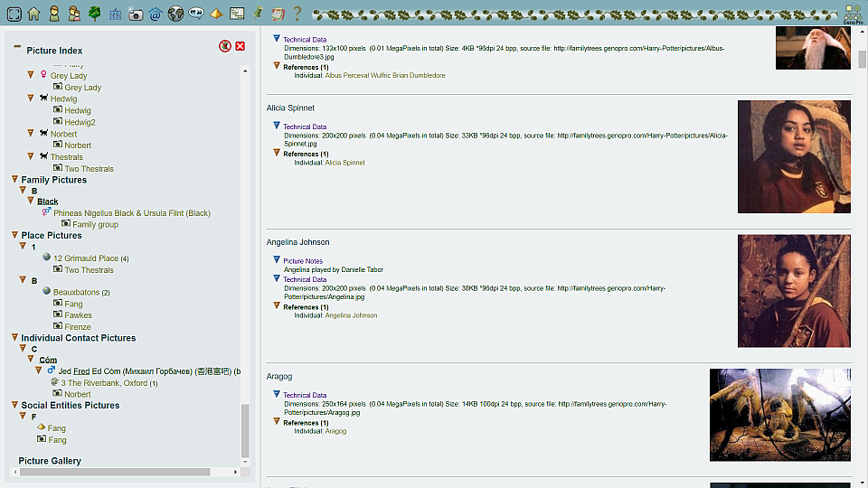868x488 pixels.
Task: Toggle Technical Data for the Dumbledore picture
Action: coord(277,39)
